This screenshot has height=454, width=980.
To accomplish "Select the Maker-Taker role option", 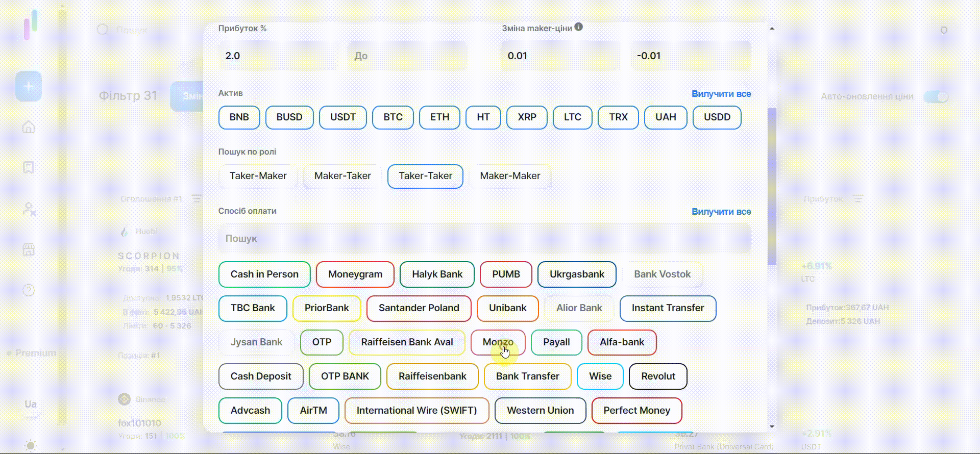I will tap(342, 176).
